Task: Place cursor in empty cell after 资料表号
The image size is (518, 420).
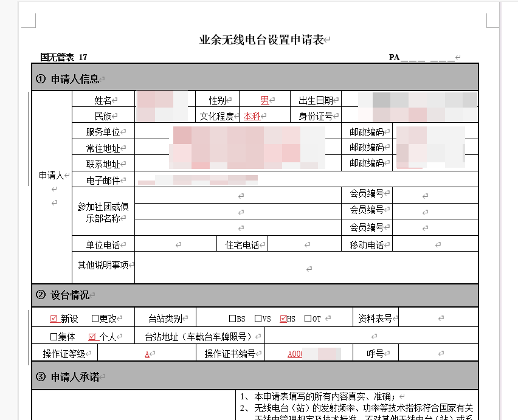Action: click(438, 317)
